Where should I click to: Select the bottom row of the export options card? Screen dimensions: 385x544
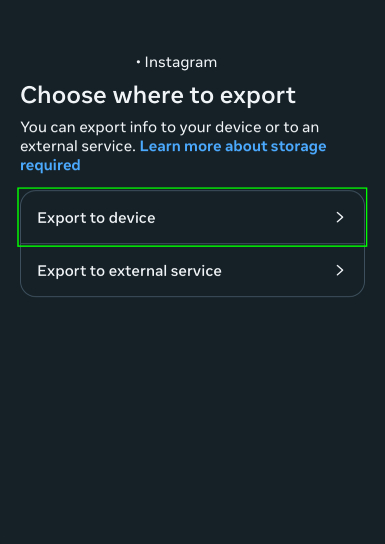pyautogui.click(x=192, y=270)
